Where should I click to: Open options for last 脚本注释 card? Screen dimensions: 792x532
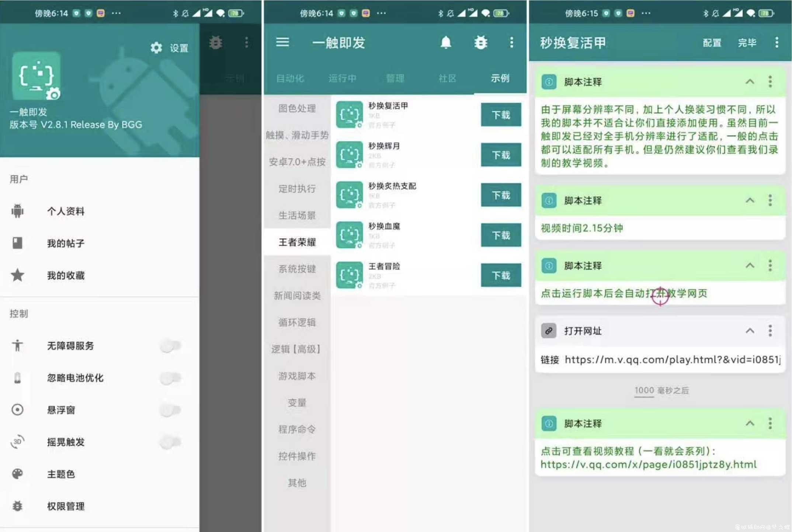[770, 423]
